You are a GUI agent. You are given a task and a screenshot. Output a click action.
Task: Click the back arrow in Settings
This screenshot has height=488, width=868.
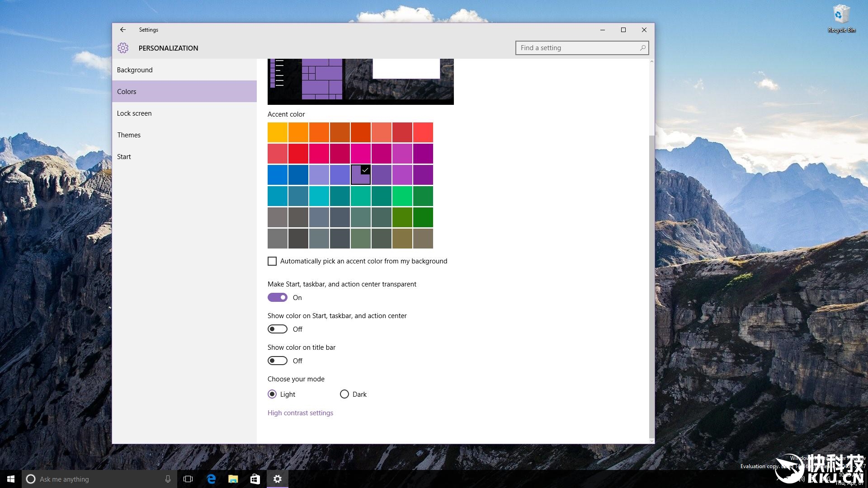point(123,30)
